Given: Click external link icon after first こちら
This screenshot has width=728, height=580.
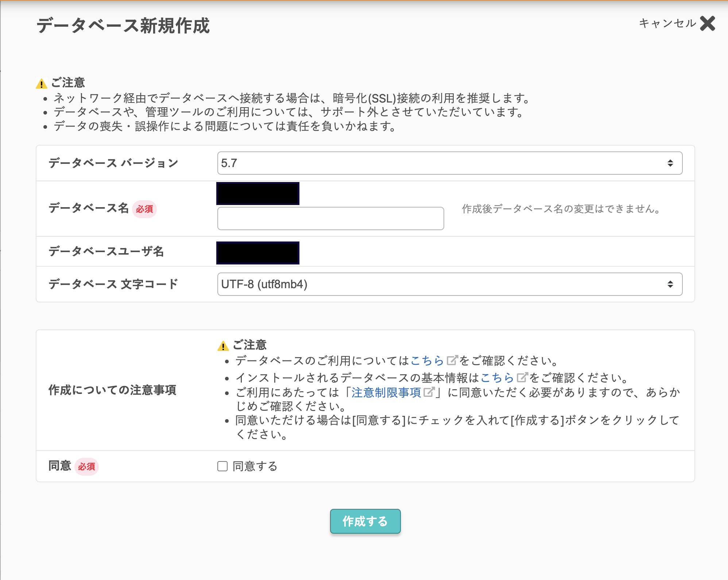Looking at the screenshot, I should tap(452, 360).
